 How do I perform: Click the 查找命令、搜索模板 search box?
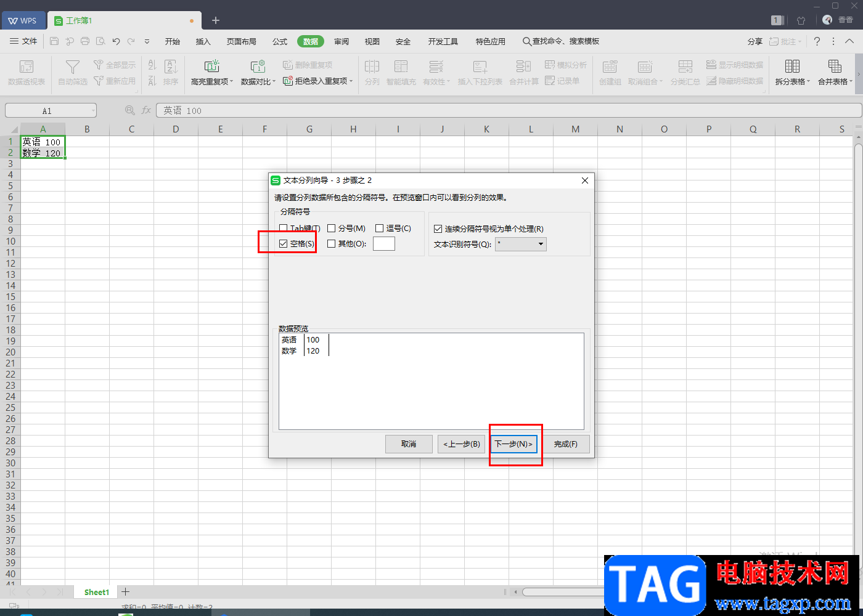[x=561, y=41]
